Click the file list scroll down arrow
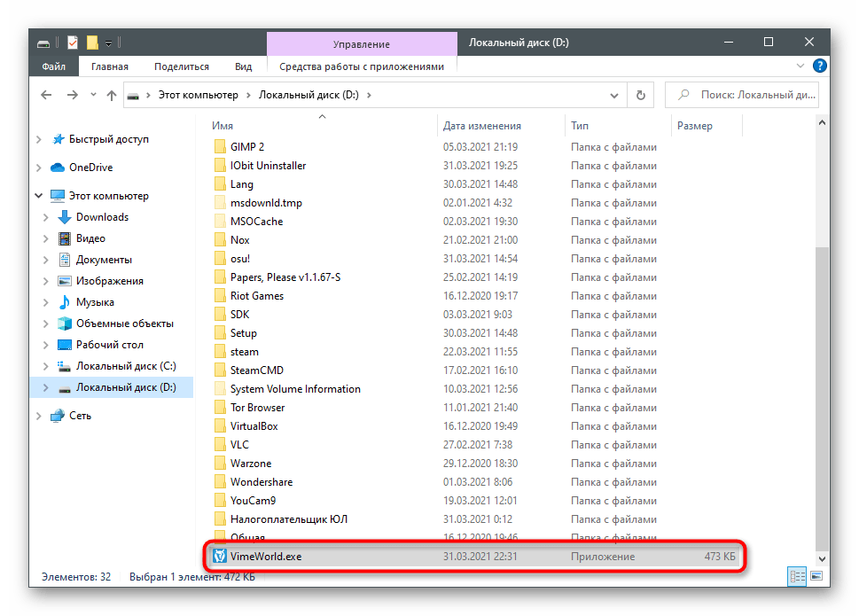The image size is (859, 616). click(x=822, y=558)
